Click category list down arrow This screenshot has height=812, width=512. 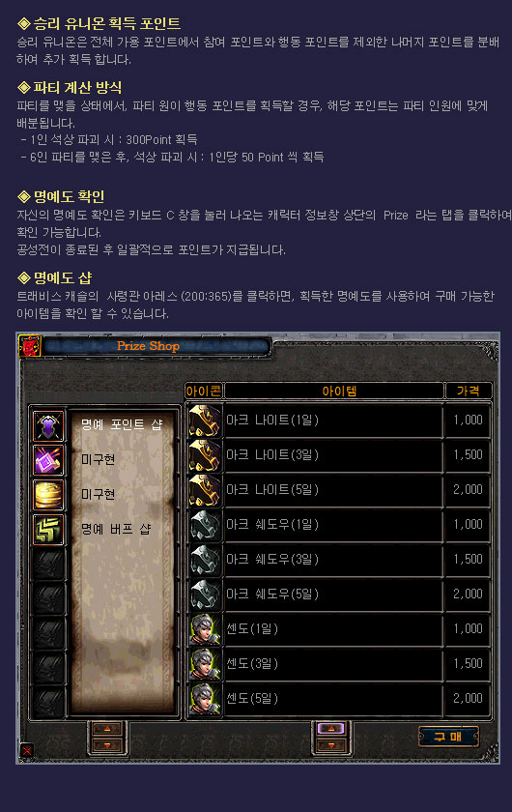pos(106,745)
